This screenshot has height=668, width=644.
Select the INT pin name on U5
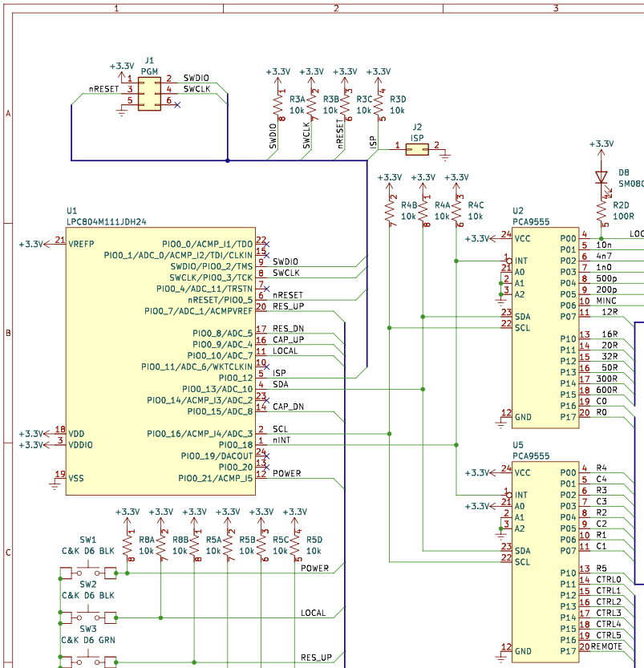[521, 495]
